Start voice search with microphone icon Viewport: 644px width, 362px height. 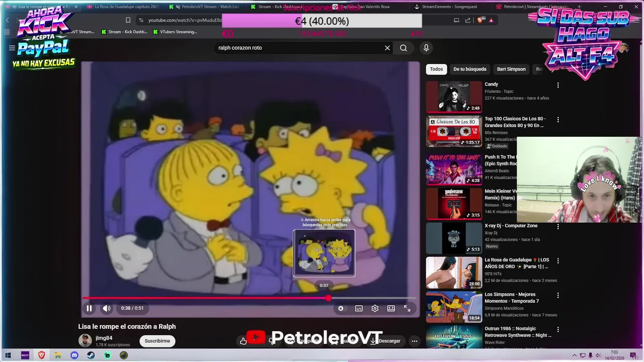point(426,48)
